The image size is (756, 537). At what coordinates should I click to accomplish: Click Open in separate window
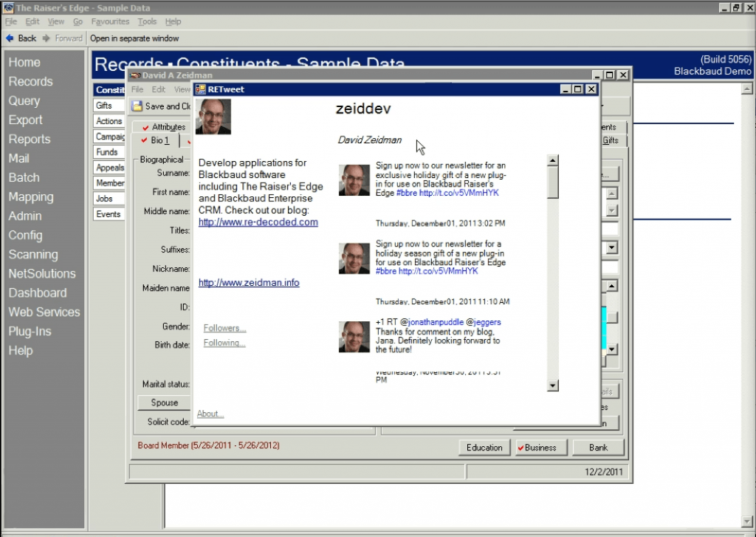[x=134, y=38]
